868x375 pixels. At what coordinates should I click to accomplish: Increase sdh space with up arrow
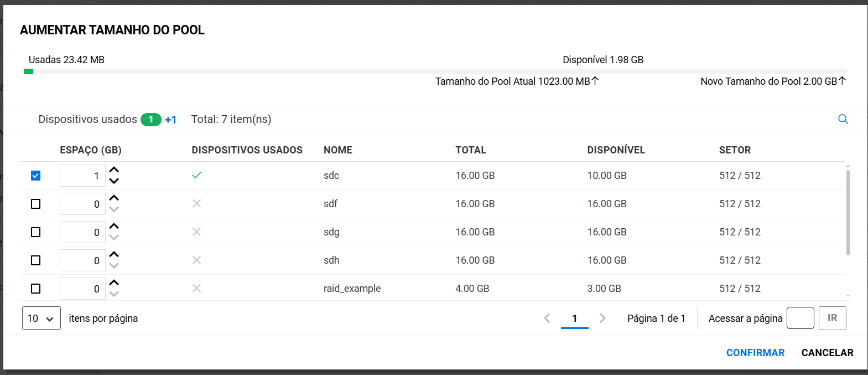(x=114, y=255)
